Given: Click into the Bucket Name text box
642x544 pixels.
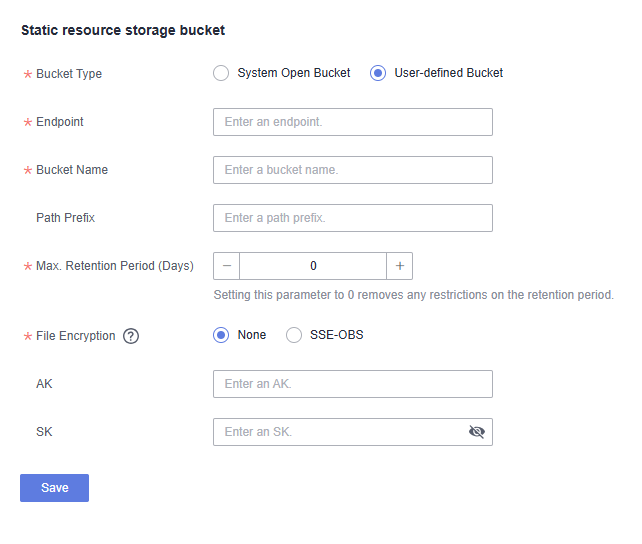Looking at the screenshot, I should click(352, 170).
